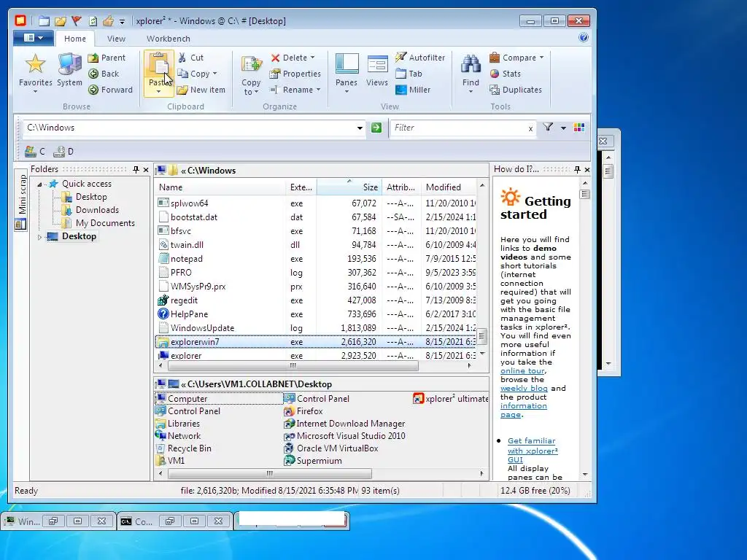This screenshot has width=747, height=560.
Task: Open the Favorites star menu
Action: (x=35, y=72)
